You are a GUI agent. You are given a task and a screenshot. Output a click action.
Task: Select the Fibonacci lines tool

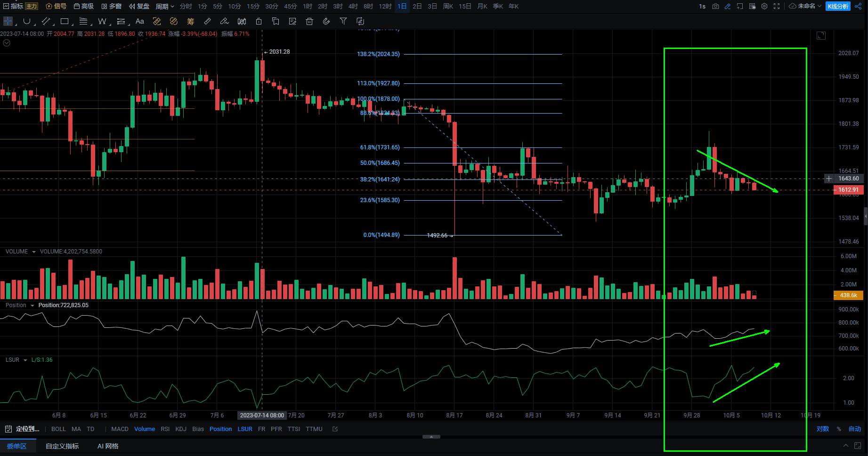(x=83, y=21)
